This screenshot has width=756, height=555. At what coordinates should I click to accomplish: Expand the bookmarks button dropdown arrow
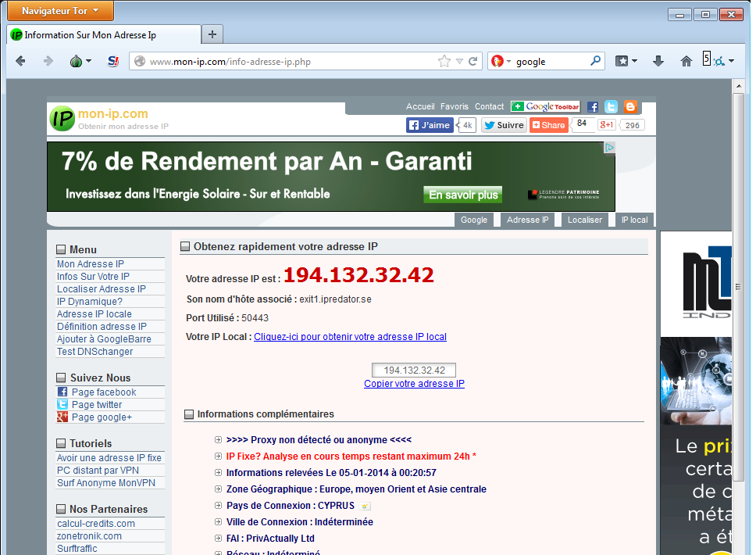click(x=634, y=61)
